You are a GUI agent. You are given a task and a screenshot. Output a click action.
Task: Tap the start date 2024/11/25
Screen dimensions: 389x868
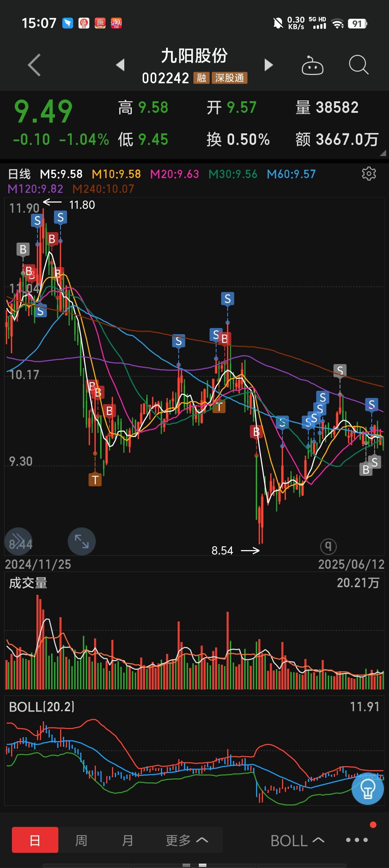click(38, 564)
